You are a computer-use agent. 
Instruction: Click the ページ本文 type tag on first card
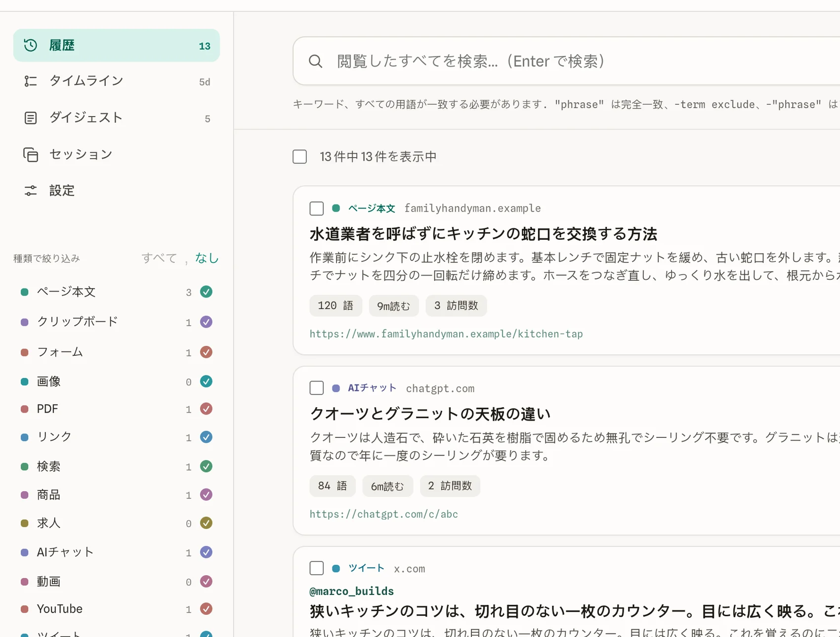[x=372, y=209]
